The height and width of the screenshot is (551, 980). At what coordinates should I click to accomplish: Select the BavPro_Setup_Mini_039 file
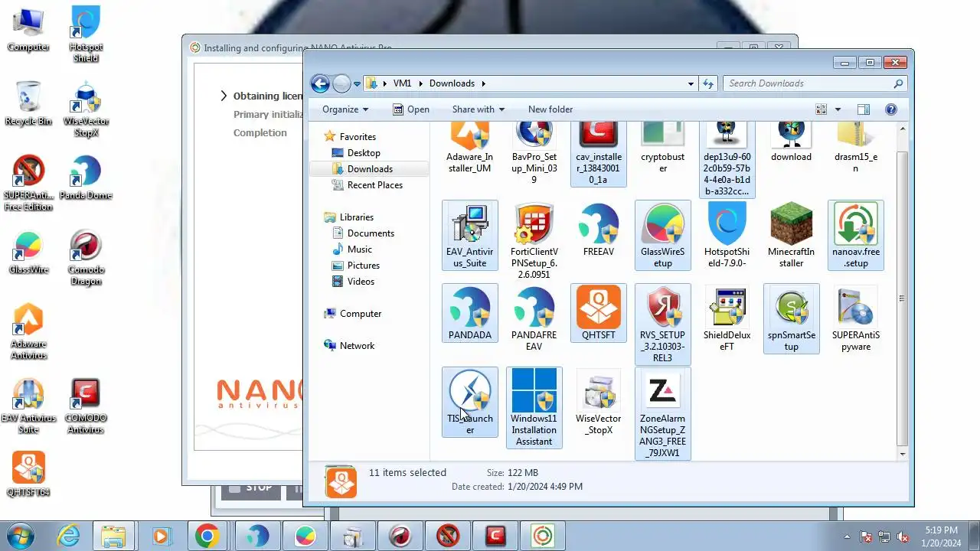tap(534, 153)
